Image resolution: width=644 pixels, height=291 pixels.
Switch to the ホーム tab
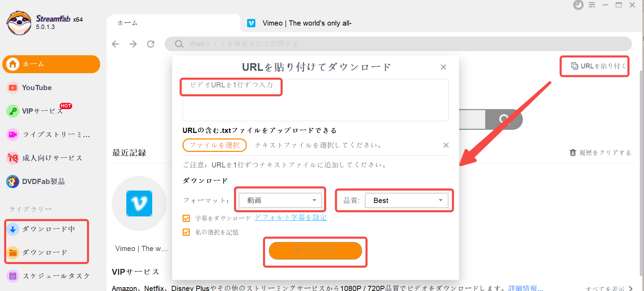(x=173, y=23)
